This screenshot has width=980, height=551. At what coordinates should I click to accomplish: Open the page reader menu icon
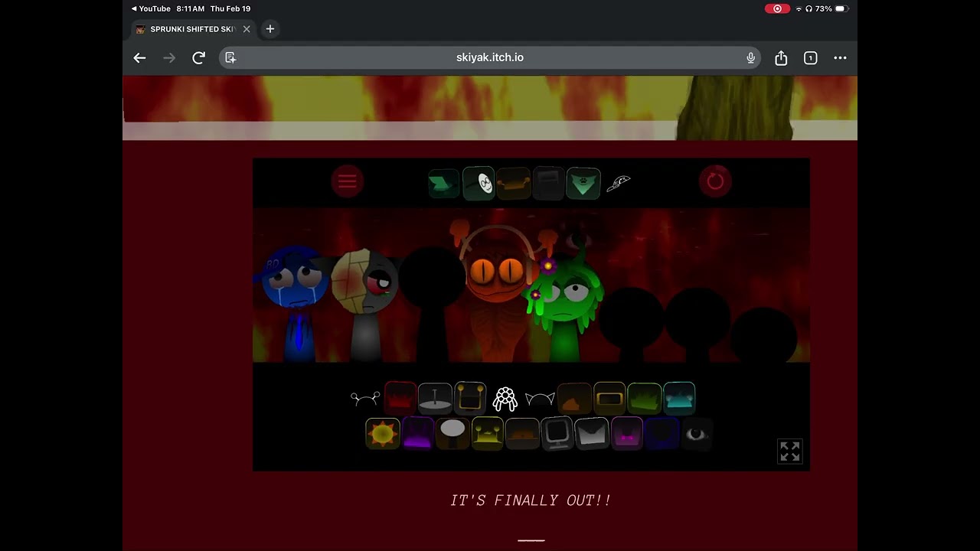pos(230,57)
